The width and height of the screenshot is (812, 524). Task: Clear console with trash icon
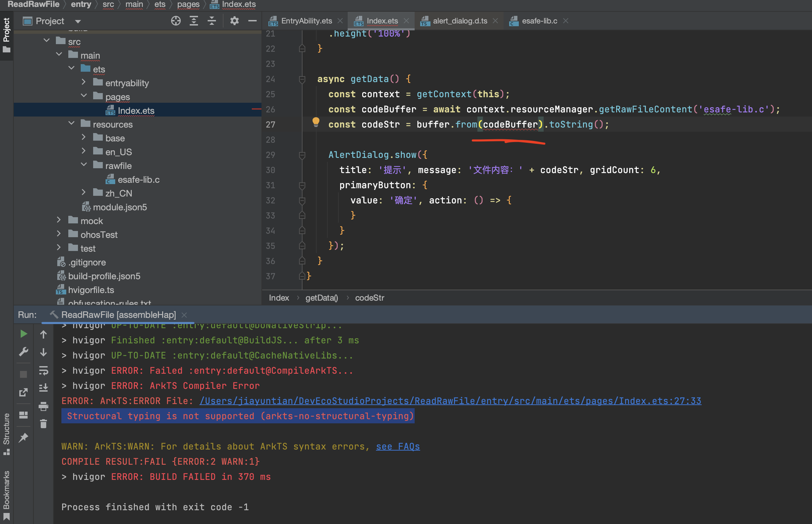click(x=43, y=424)
